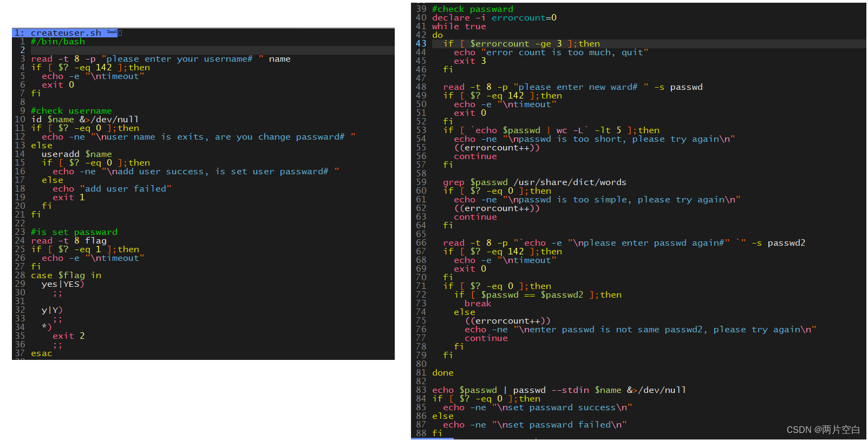868x440 pixels.
Task: Click the comment '#is set passward'
Action: tap(74, 232)
